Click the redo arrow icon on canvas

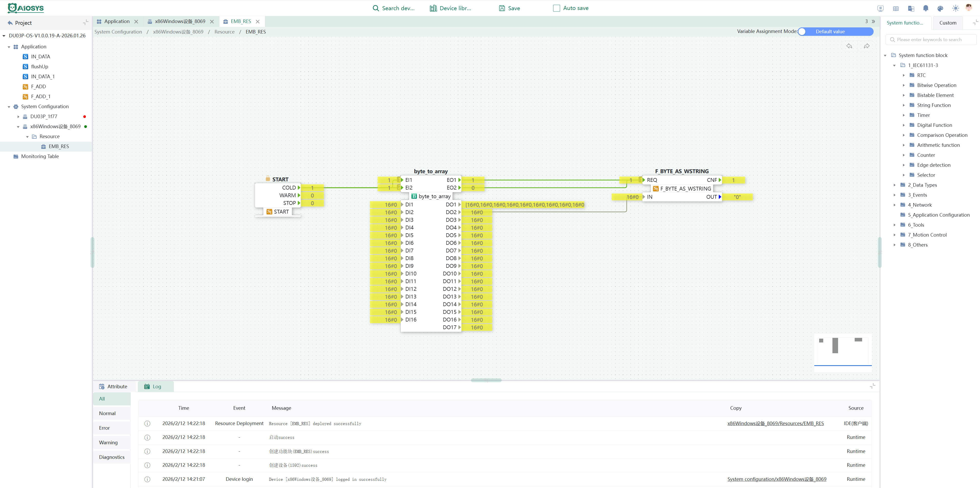point(867,46)
